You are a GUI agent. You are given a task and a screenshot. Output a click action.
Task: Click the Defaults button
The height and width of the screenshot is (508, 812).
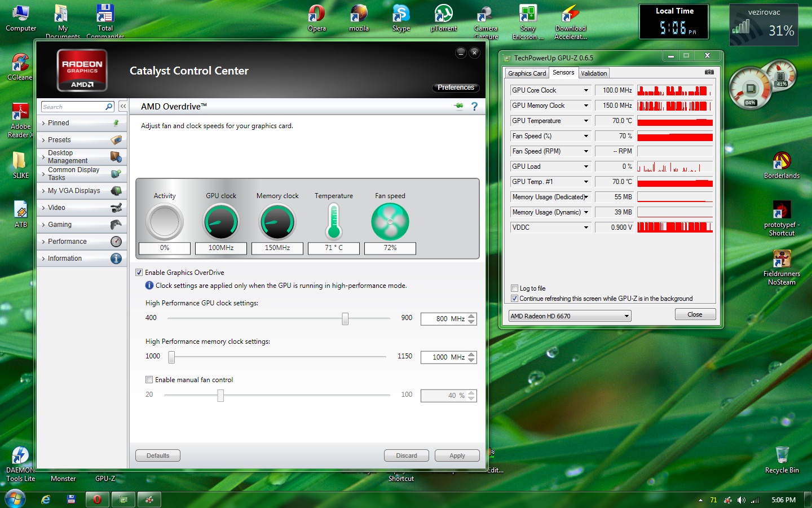(158, 456)
